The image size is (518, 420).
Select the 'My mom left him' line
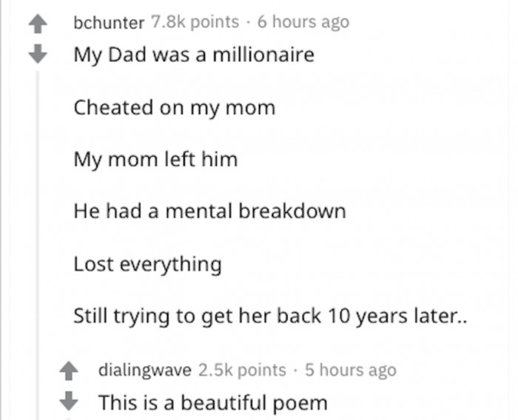(x=155, y=160)
